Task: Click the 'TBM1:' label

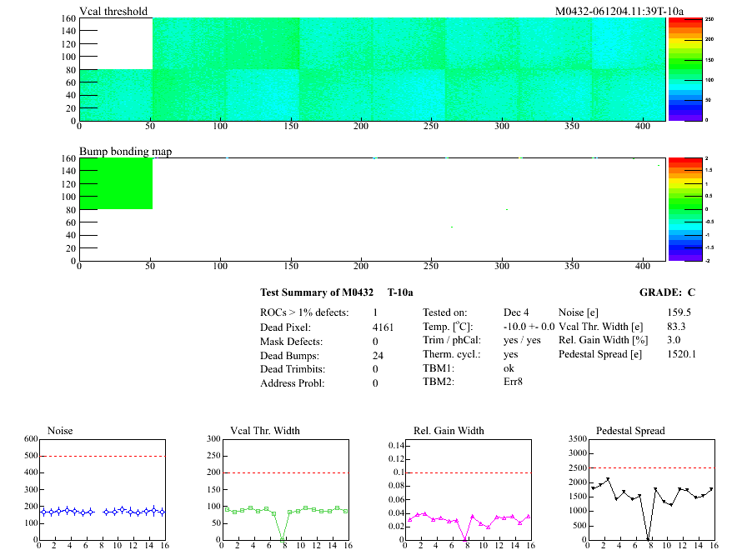Action: (439, 368)
